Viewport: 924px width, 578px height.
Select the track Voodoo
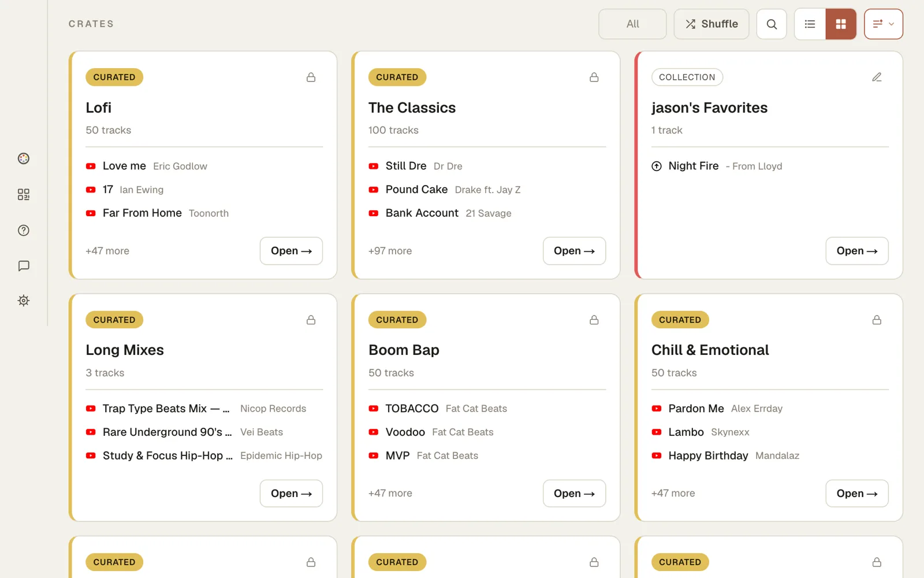pos(405,432)
